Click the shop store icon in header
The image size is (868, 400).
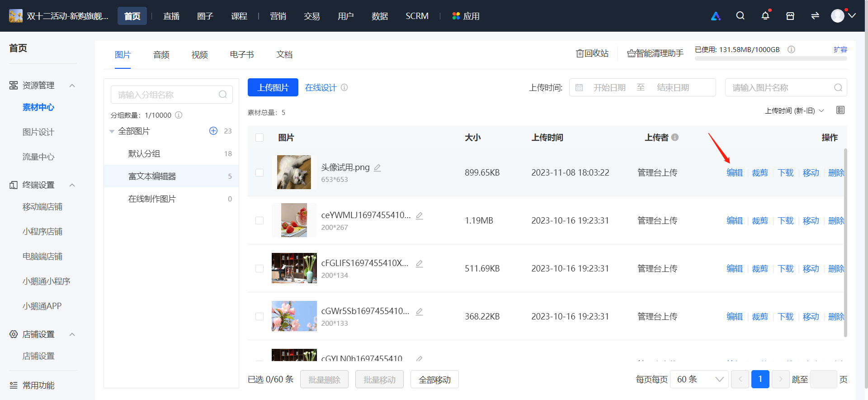coord(790,16)
